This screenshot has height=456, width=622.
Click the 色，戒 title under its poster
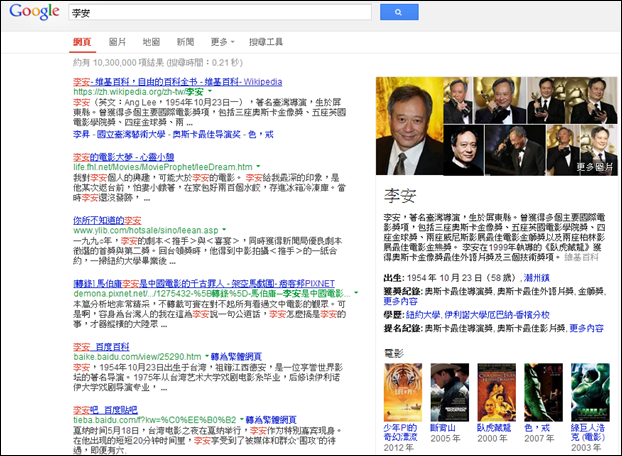pyautogui.click(x=537, y=428)
